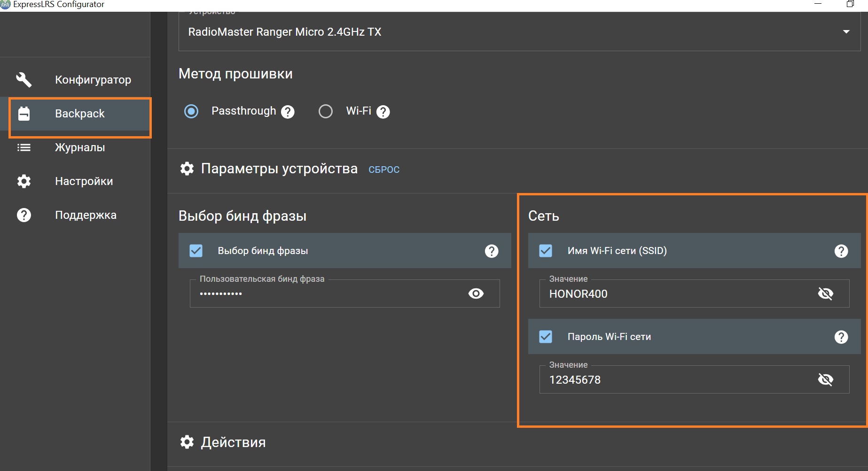Uncheck the Имя Wi-Fi сети (SSID) checkbox
This screenshot has height=471, width=868.
545,251
